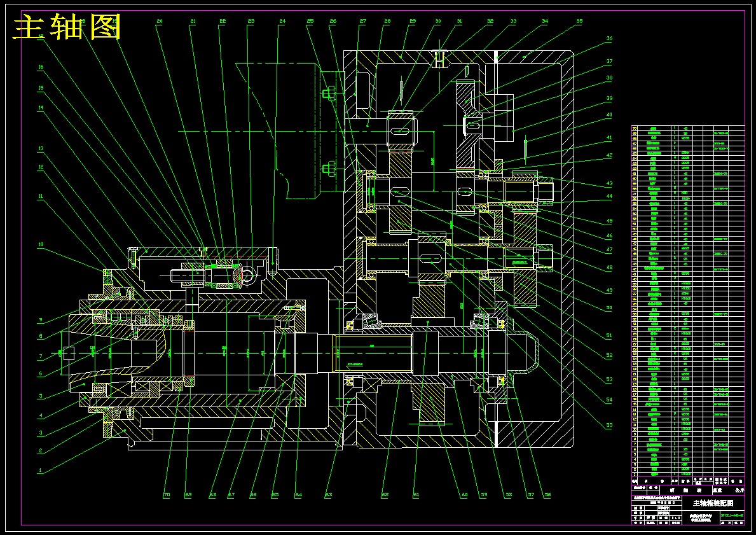The height and width of the screenshot is (535, 756).
Task: Click the yellow title text 主轴图
Action: [67, 27]
